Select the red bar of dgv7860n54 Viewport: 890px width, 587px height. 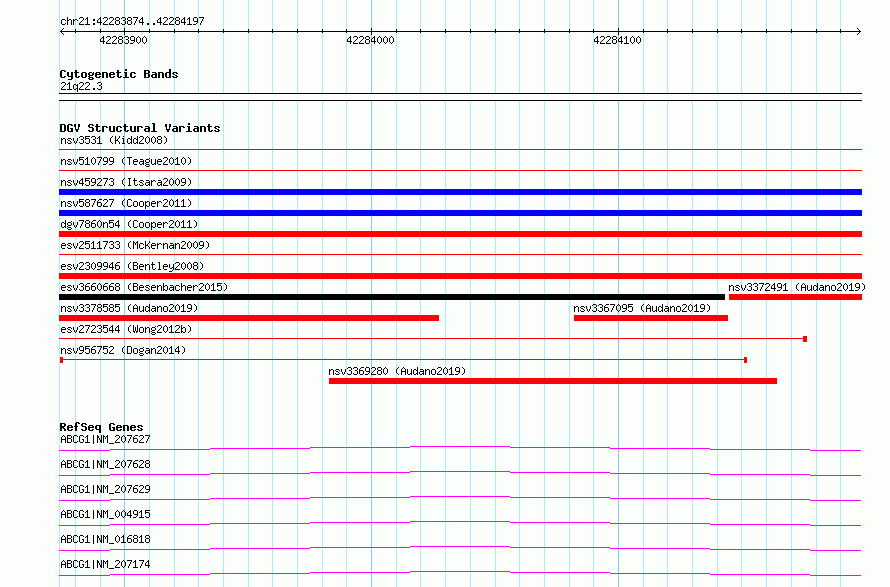460,234
